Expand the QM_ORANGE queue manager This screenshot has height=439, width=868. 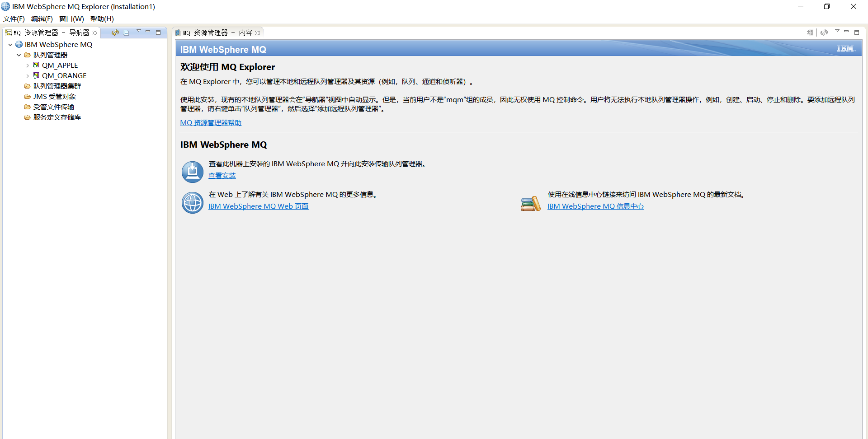tap(28, 76)
